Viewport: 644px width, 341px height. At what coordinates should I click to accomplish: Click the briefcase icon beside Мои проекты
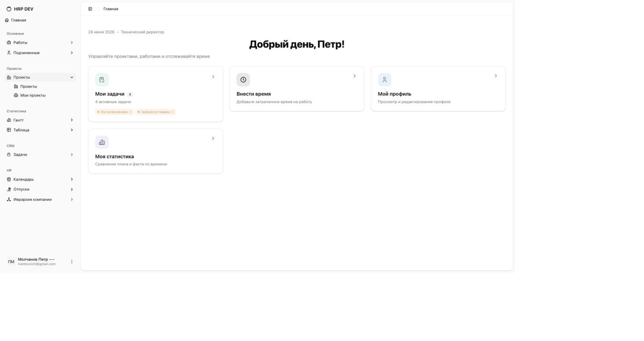tap(16, 95)
